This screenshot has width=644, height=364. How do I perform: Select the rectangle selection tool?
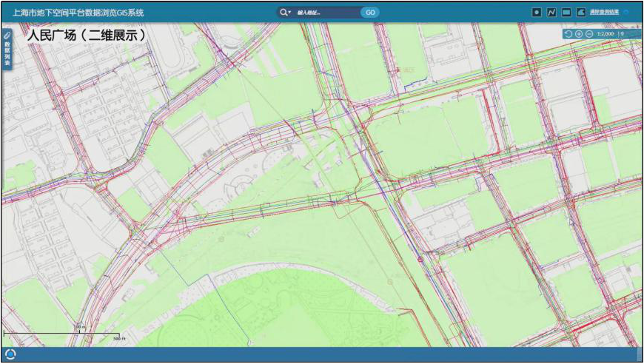pos(566,13)
